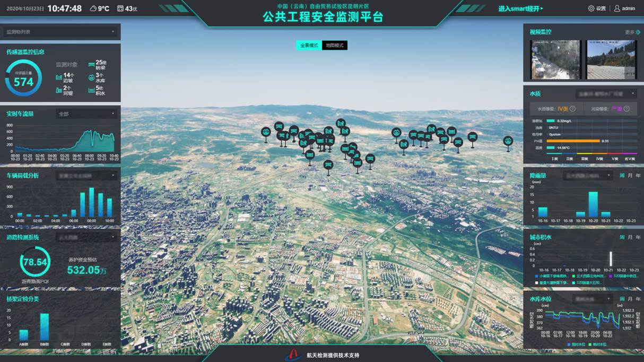Click the reservoir icon beside 3个水库
The image size is (644, 362).
(x=91, y=77)
